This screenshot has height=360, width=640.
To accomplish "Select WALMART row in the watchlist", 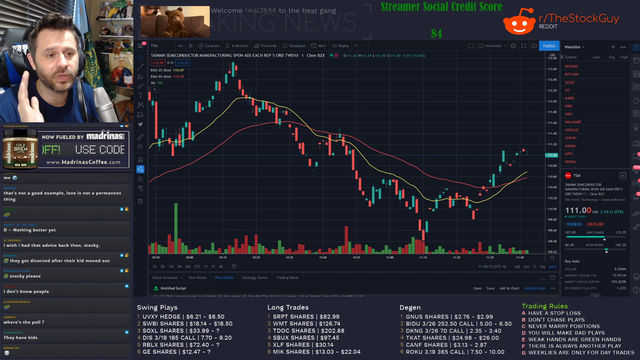I will point(595,122).
